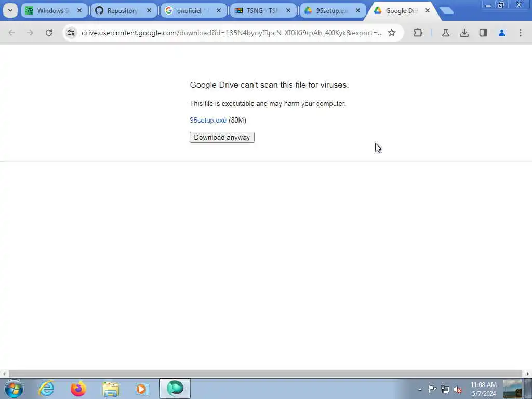Viewport: 532px width, 399px height.
Task: Open Windows Explorer from taskbar
Action: (111, 389)
